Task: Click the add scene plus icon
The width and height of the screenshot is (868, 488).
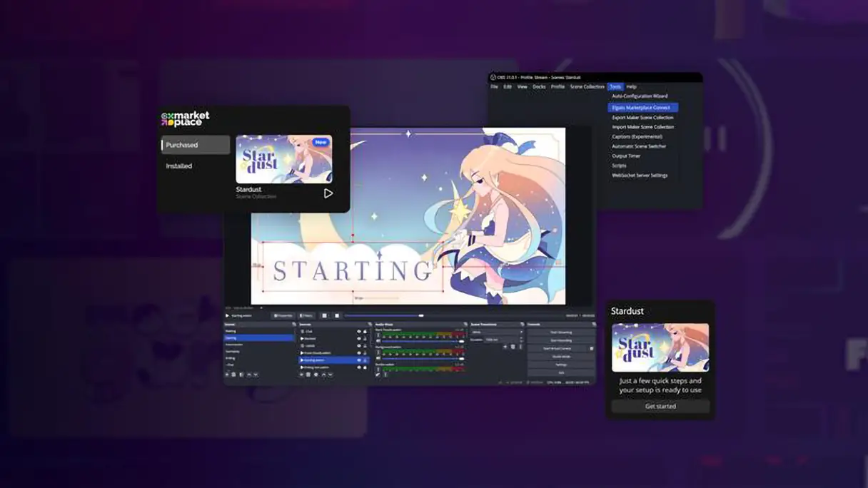Action: click(x=227, y=375)
